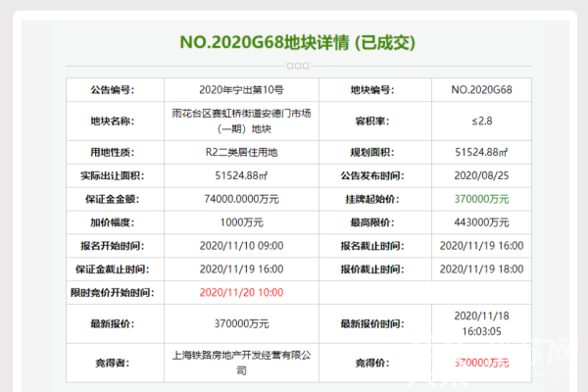Click the red 竞得价 winning price value
588x392 pixels.
point(482,363)
